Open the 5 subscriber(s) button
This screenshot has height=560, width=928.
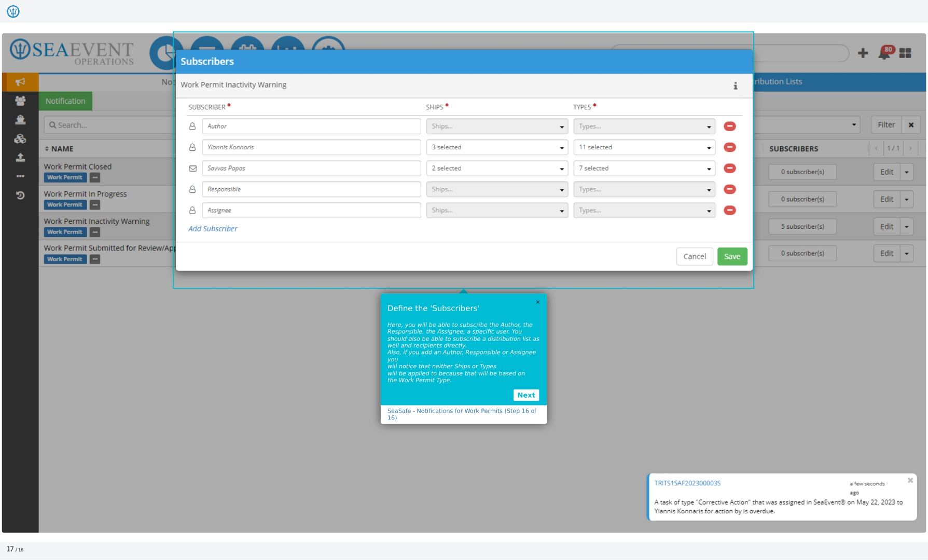tap(802, 227)
